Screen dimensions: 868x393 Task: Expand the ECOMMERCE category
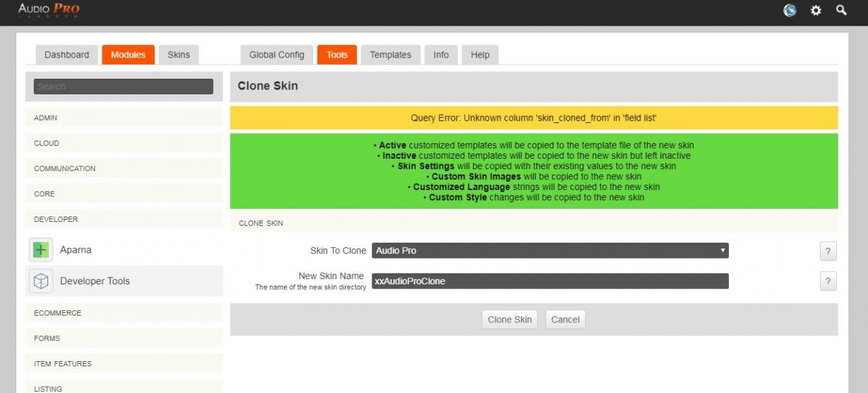124,313
